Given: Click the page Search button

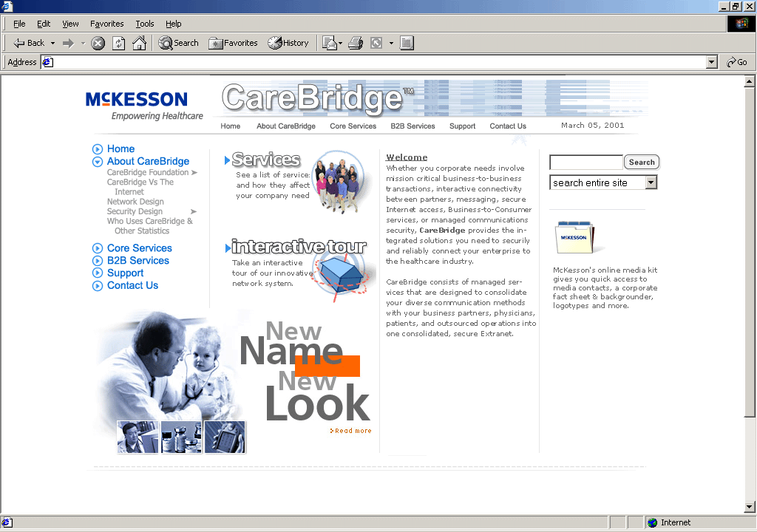Looking at the screenshot, I should tap(642, 163).
